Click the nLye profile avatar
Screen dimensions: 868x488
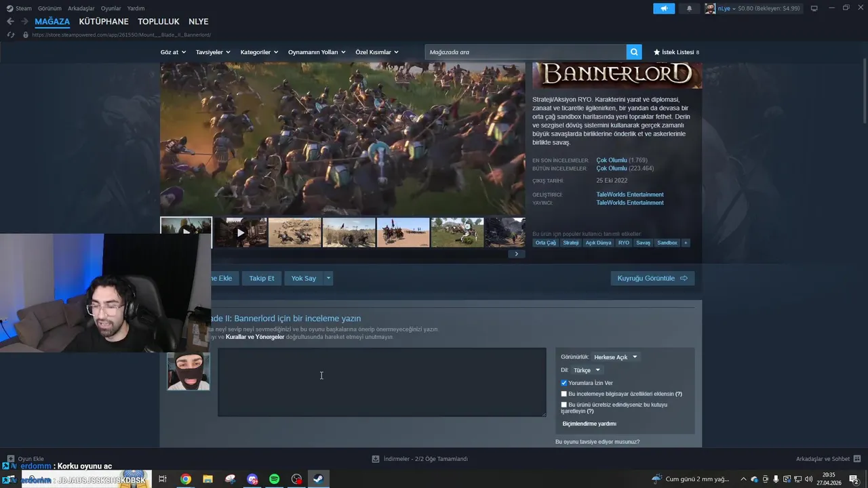pos(710,8)
